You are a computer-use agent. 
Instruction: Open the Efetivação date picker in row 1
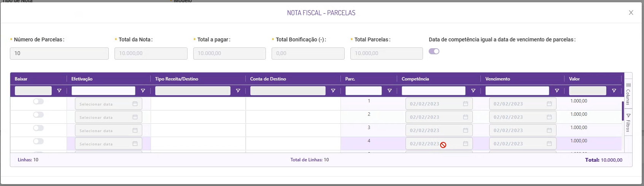pos(135,104)
